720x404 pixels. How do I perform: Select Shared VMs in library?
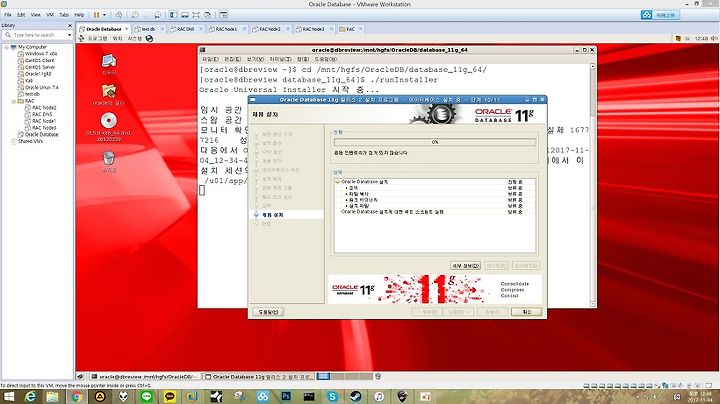click(30, 141)
